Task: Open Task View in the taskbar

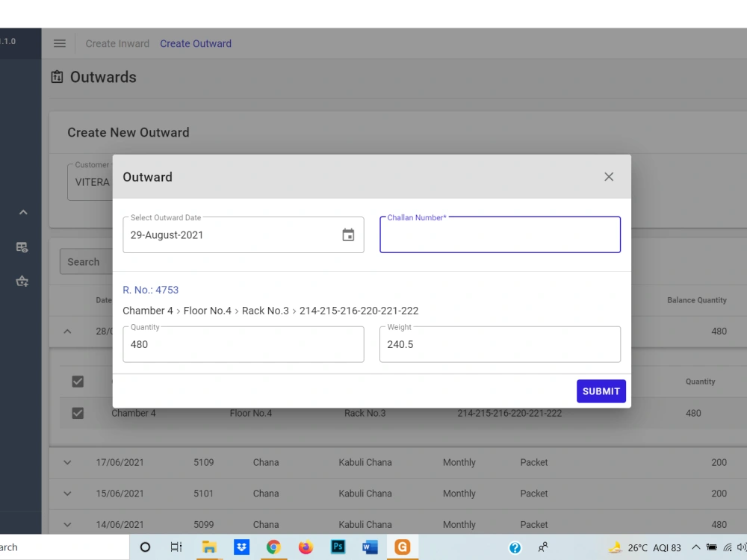Action: [176, 547]
